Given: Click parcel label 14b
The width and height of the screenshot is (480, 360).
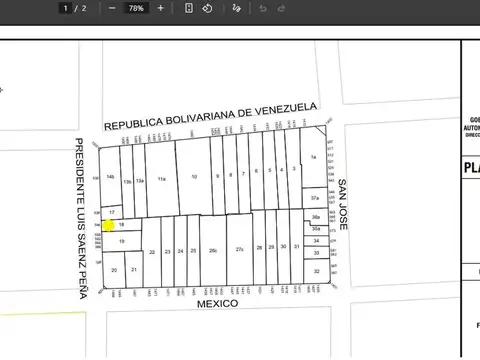Looking at the screenshot, I should tap(110, 177).
